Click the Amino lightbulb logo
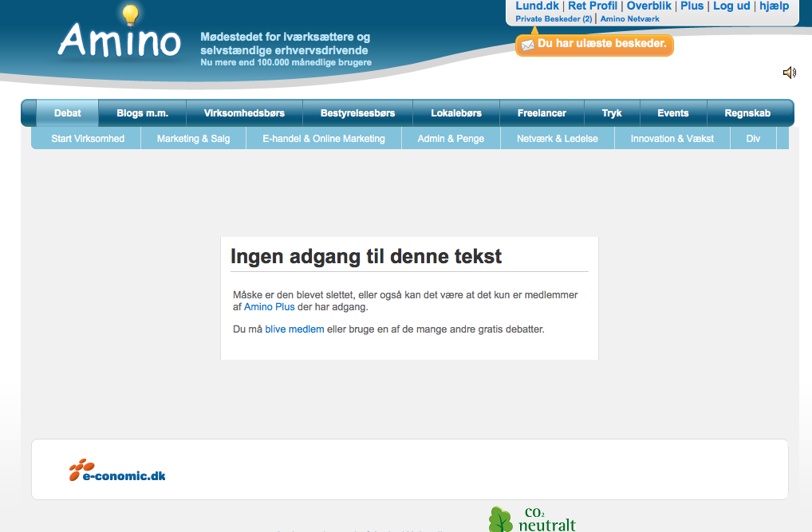 [x=120, y=36]
